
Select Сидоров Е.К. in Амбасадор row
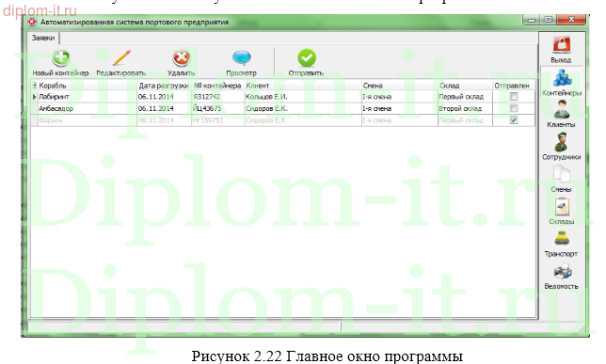303,108
